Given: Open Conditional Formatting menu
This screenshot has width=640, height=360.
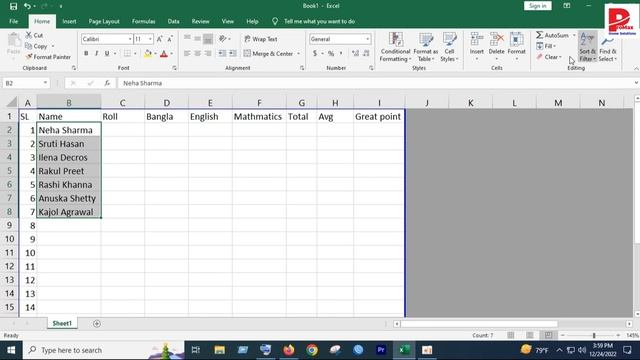Looking at the screenshot, I should [x=395, y=47].
